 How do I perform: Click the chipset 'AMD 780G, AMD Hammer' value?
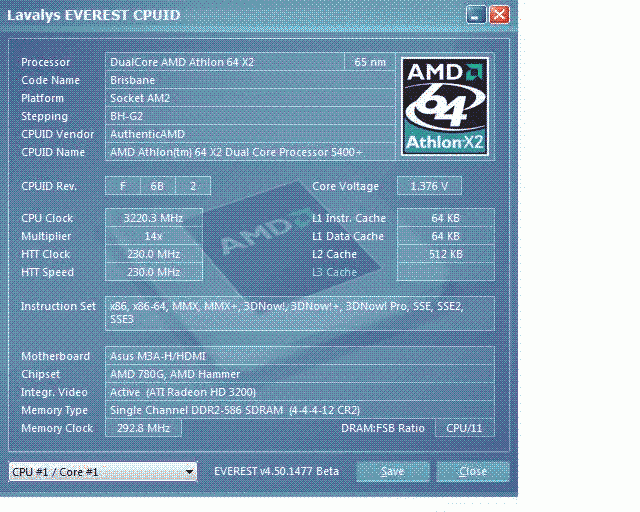(x=300, y=374)
